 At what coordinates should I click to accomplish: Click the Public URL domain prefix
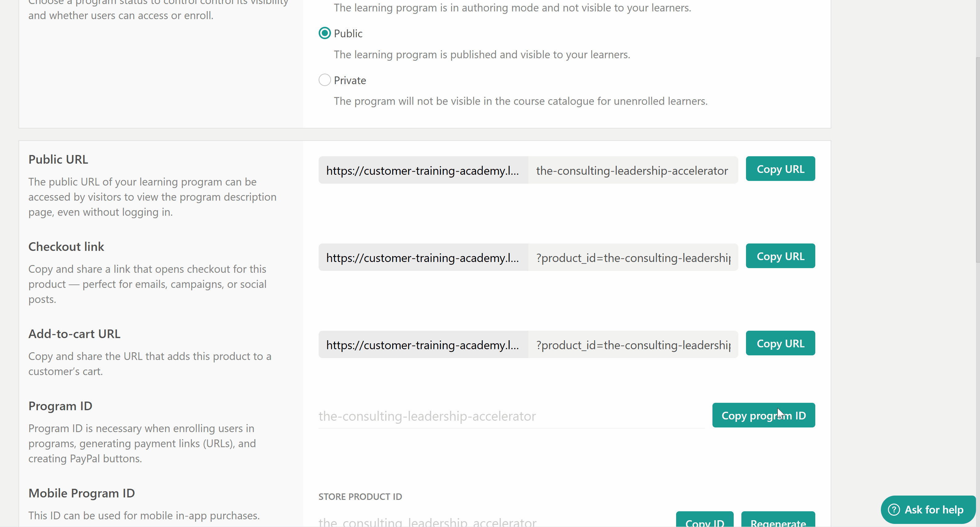coord(423,170)
